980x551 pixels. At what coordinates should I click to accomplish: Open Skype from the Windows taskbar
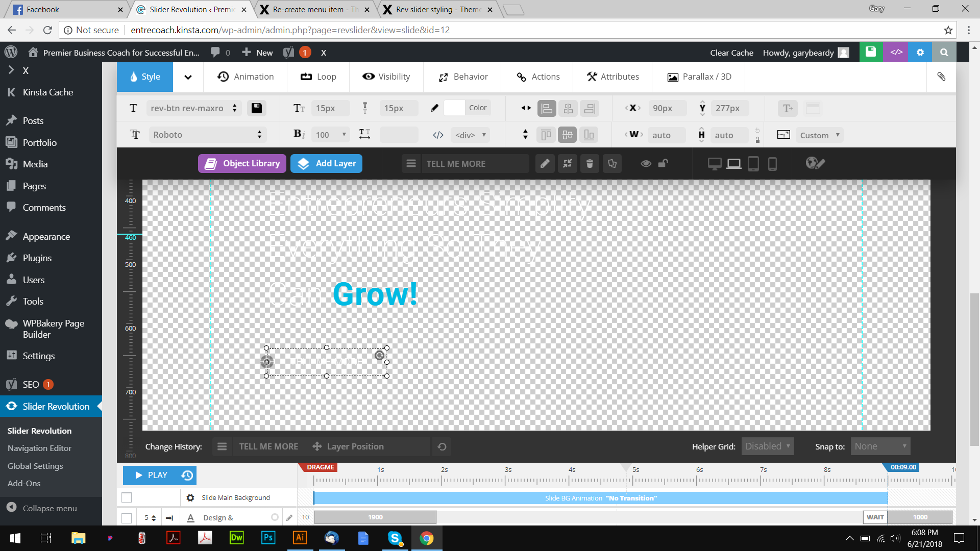pyautogui.click(x=395, y=538)
